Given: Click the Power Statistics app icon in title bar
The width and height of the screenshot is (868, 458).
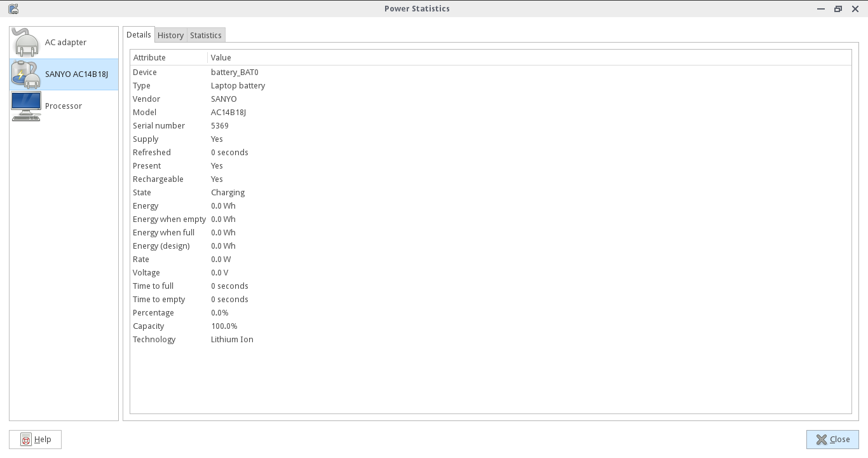Looking at the screenshot, I should (x=13, y=9).
